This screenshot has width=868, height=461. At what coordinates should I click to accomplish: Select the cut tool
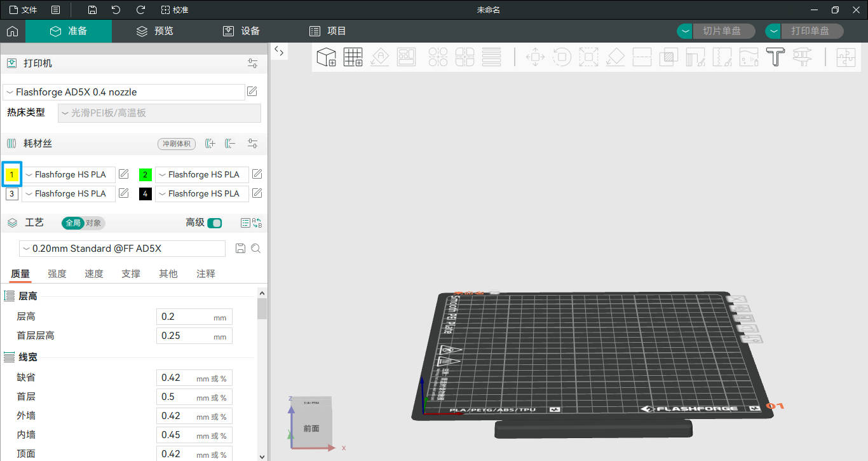(x=642, y=57)
